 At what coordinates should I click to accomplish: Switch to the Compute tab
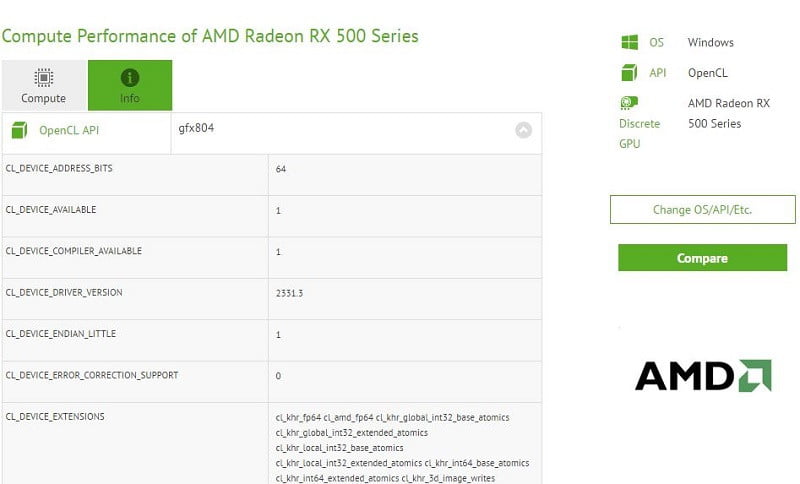coord(43,86)
